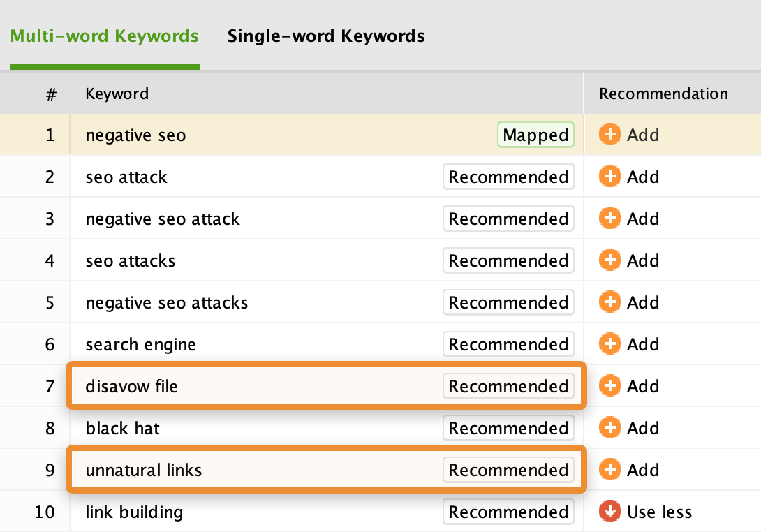Image resolution: width=761 pixels, height=532 pixels.
Task: Click the Mapped badge on negative seo
Action: pyautogui.click(x=535, y=135)
